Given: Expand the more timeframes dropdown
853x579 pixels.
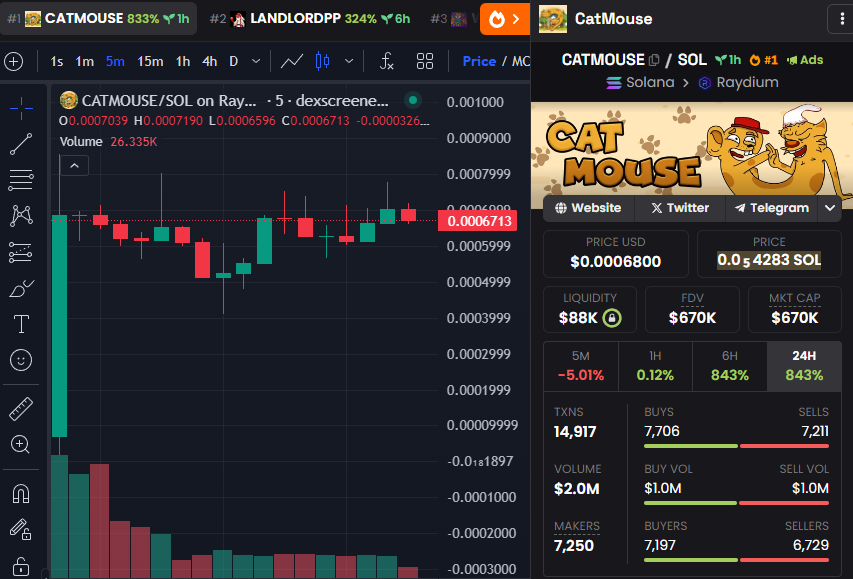Looking at the screenshot, I should (x=256, y=61).
